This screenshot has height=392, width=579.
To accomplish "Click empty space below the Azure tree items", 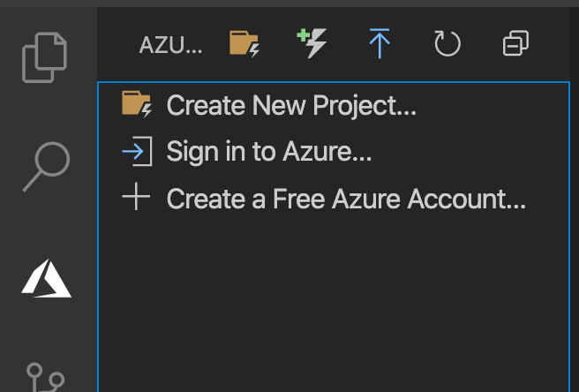I will tap(335, 300).
